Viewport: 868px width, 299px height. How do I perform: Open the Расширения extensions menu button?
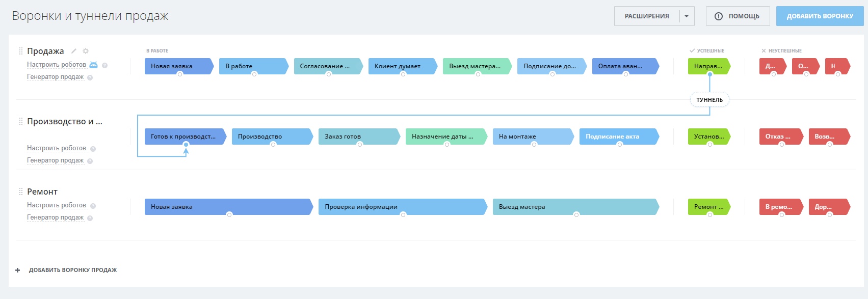pos(647,16)
